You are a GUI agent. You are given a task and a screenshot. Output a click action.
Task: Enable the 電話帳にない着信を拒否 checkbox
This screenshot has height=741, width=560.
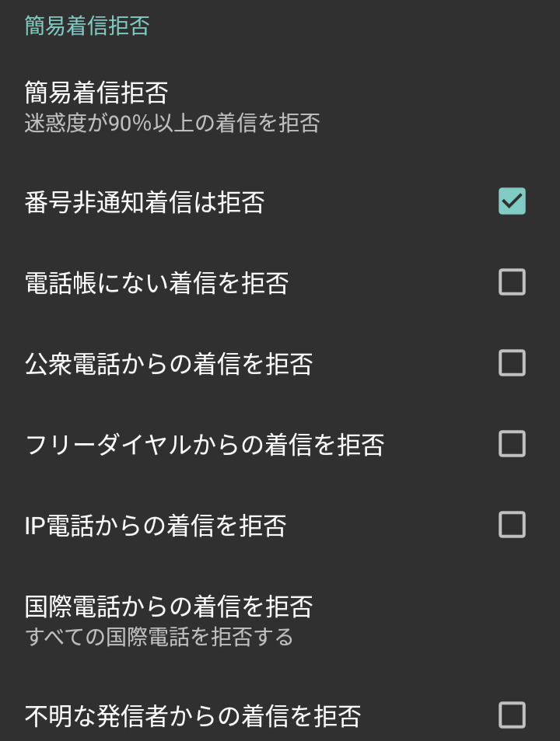click(x=512, y=282)
